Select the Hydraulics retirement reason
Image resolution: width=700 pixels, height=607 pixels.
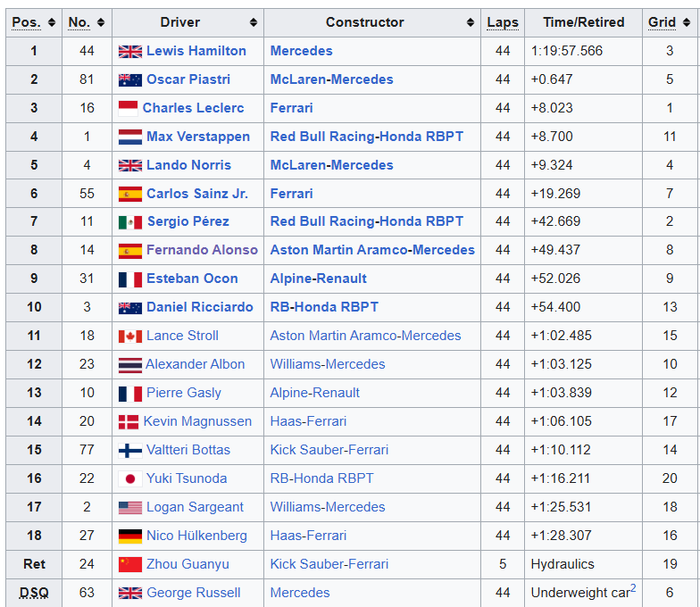[x=562, y=564]
